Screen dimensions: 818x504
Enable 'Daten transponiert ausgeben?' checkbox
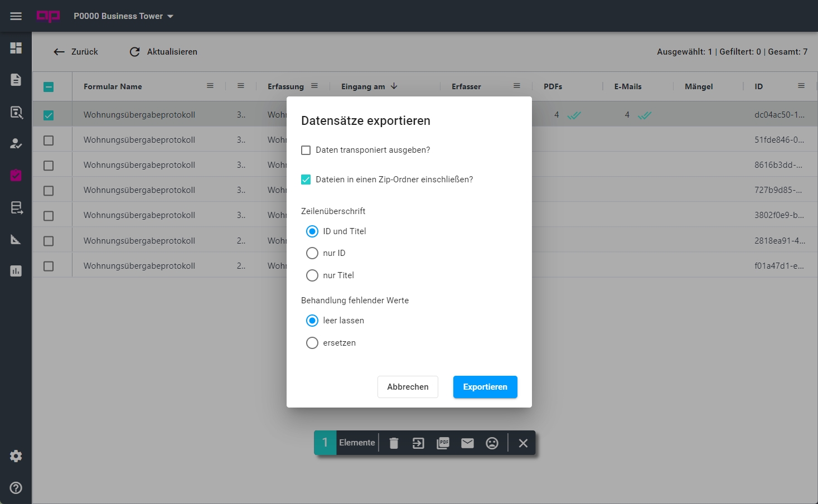click(306, 150)
